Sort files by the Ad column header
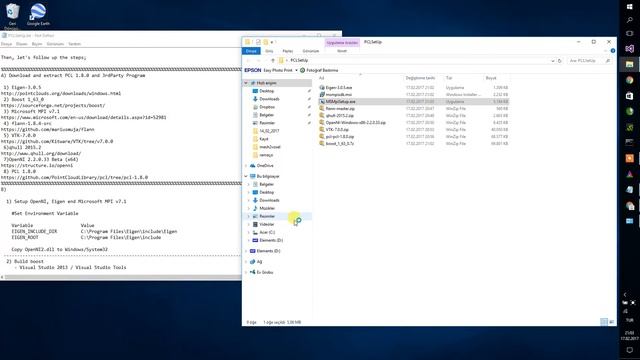This screenshot has width=640, height=360. coord(321,78)
